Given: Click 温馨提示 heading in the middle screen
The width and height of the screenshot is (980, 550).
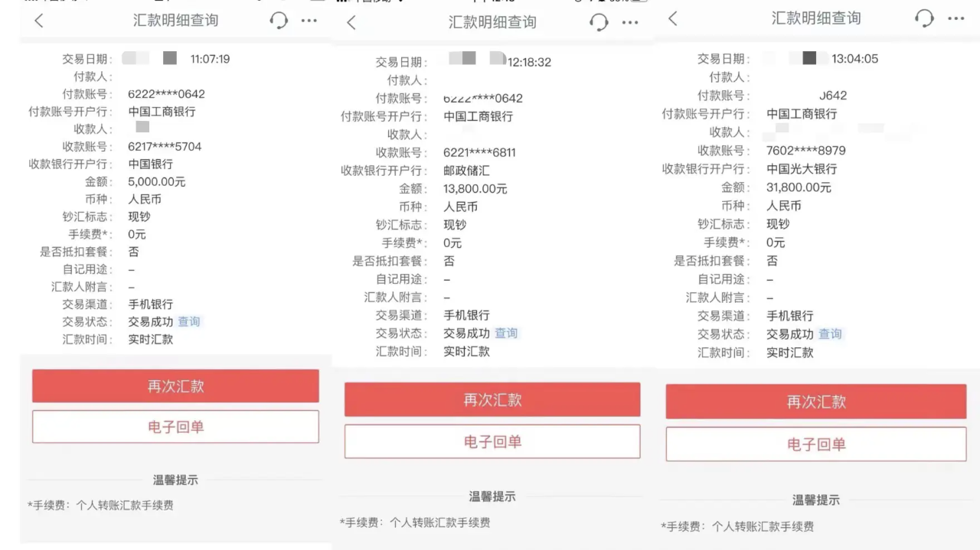Looking at the screenshot, I should tap(492, 496).
